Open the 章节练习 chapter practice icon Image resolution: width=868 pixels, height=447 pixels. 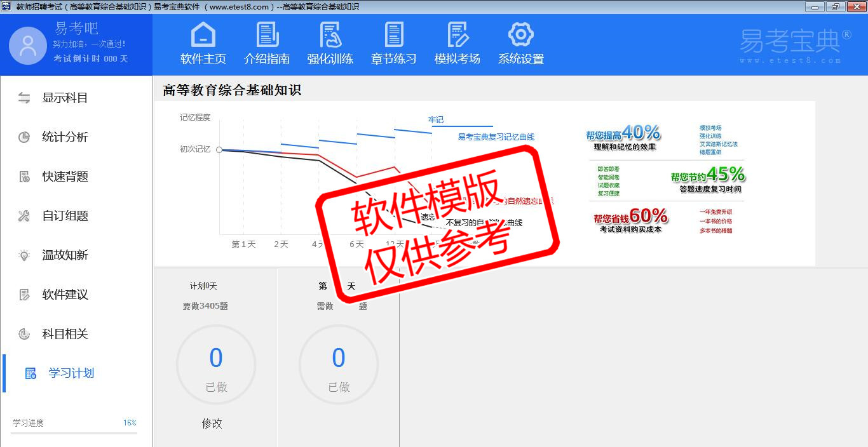[394, 34]
